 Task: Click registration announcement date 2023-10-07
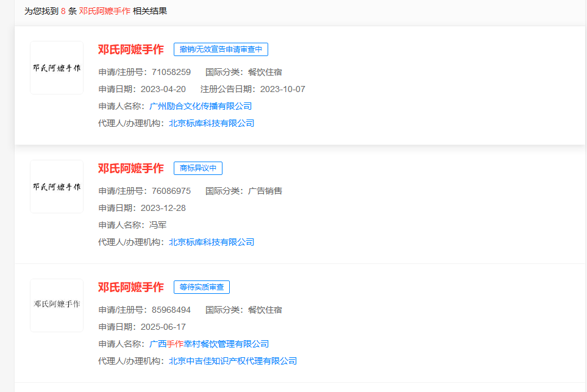tap(283, 89)
